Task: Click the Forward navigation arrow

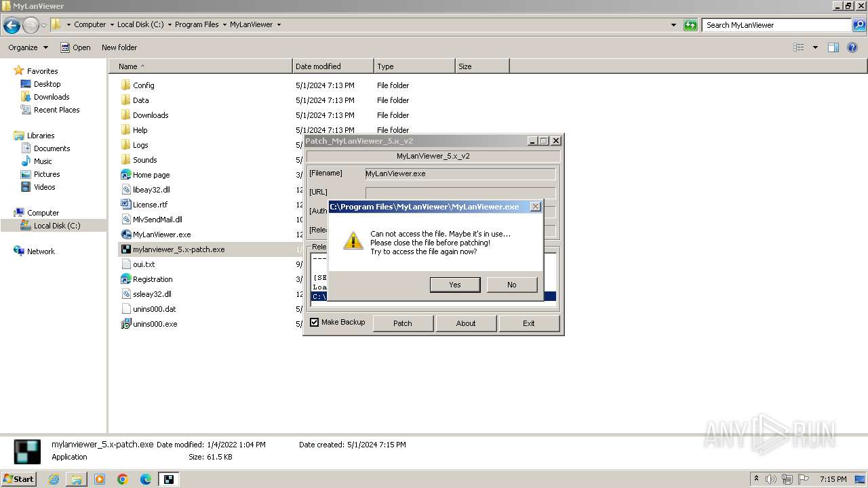Action: pyautogui.click(x=31, y=26)
